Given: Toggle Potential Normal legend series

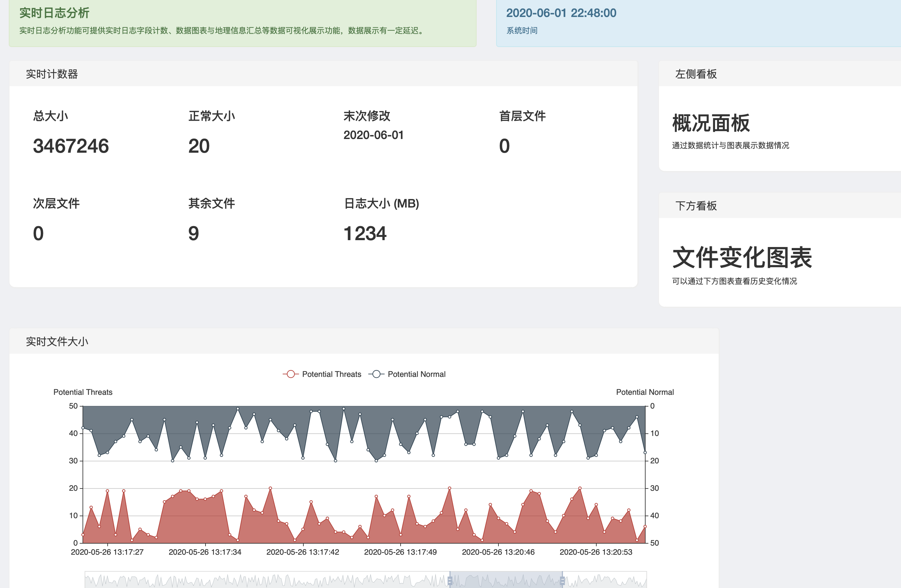Looking at the screenshot, I should point(416,374).
